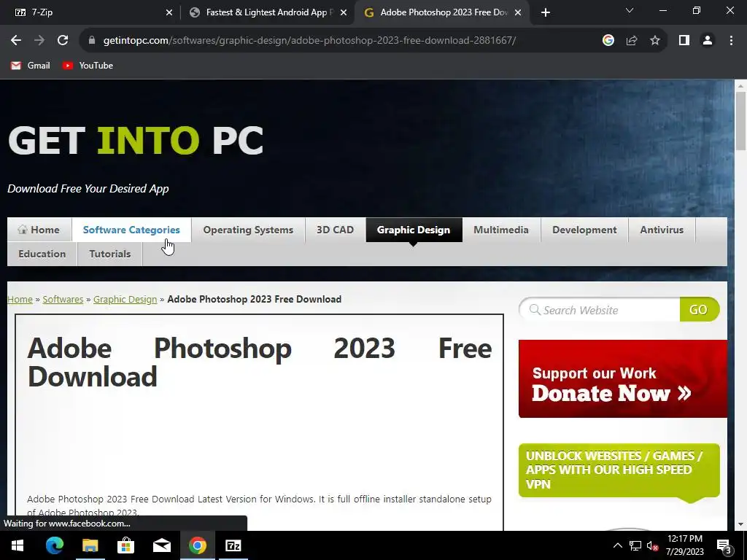Screen dimensions: 747x560
Task: Click the Search Website field
Action: tap(600, 309)
